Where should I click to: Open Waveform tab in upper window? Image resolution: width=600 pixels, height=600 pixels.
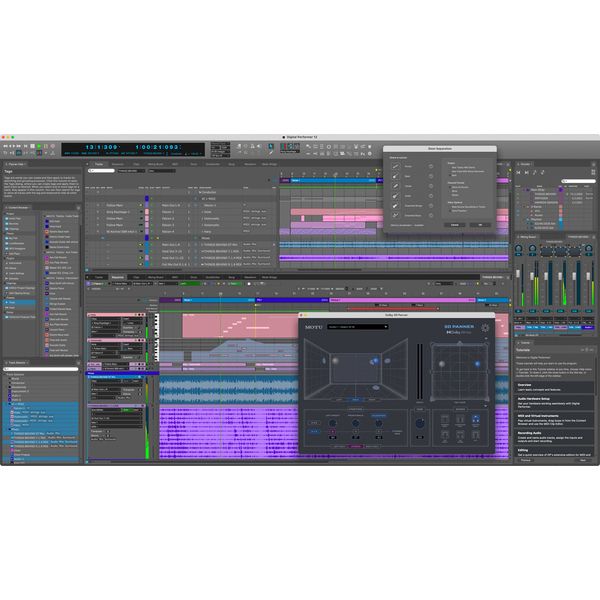point(250,164)
